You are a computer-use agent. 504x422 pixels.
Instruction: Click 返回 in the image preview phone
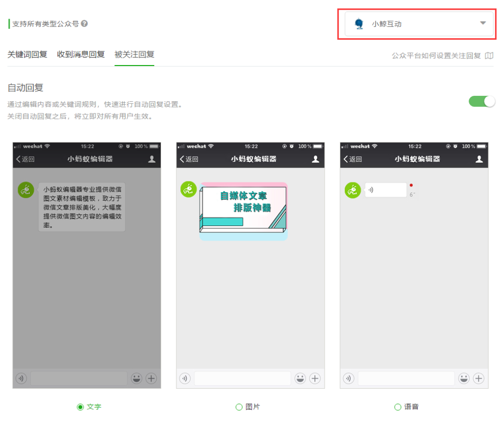click(189, 159)
